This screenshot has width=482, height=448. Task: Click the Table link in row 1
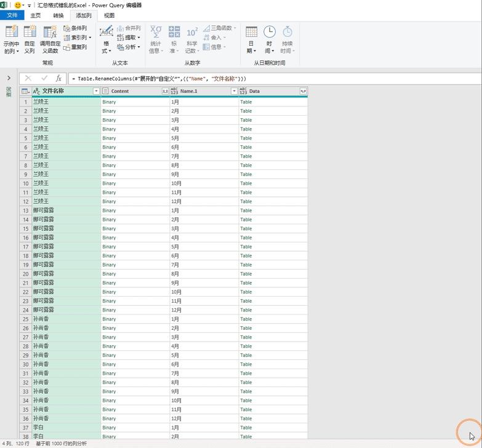pyautogui.click(x=246, y=102)
